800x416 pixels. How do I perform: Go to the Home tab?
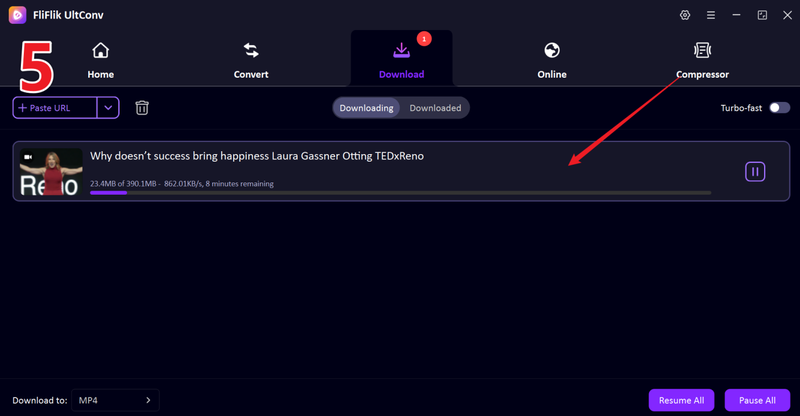coord(101,60)
